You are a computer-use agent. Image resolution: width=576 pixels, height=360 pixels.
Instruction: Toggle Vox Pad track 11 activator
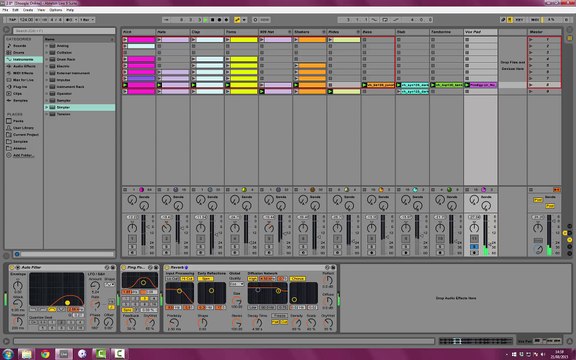coord(474,239)
